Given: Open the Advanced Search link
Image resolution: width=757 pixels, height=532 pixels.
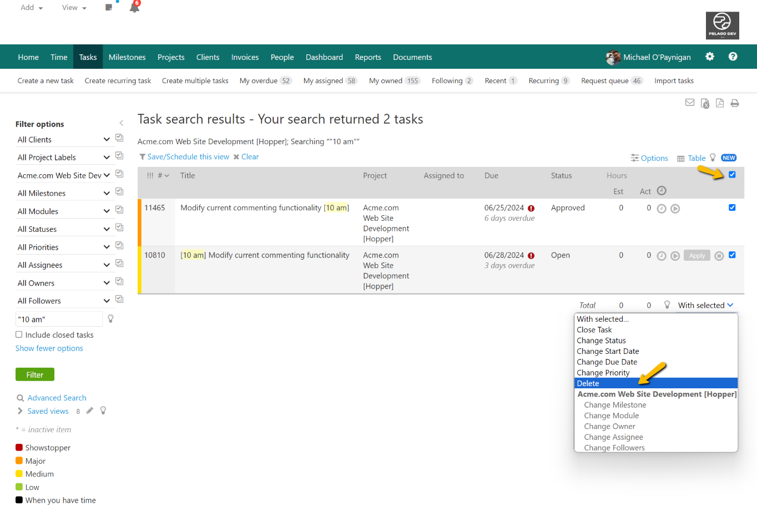Looking at the screenshot, I should coord(57,398).
